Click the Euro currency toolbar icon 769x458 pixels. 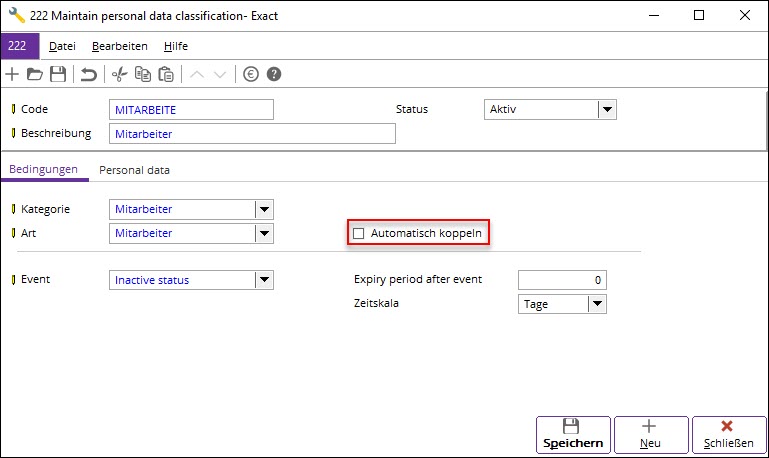click(x=251, y=75)
